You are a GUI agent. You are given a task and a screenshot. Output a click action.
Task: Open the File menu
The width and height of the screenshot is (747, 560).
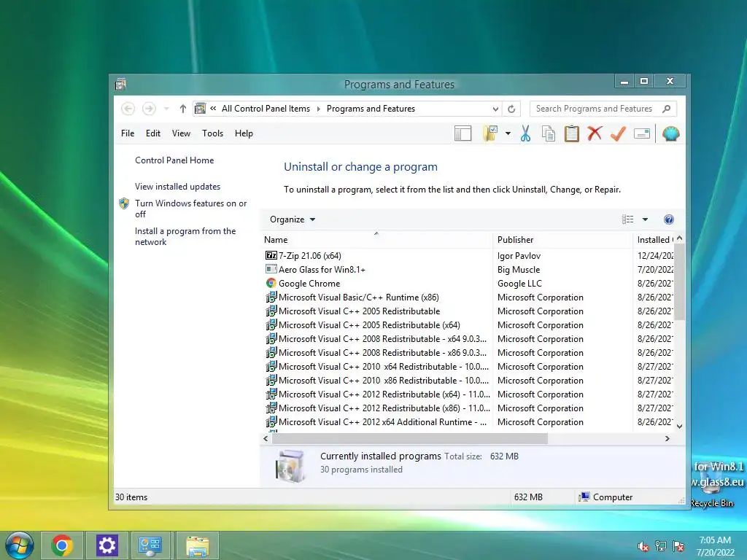[128, 133]
